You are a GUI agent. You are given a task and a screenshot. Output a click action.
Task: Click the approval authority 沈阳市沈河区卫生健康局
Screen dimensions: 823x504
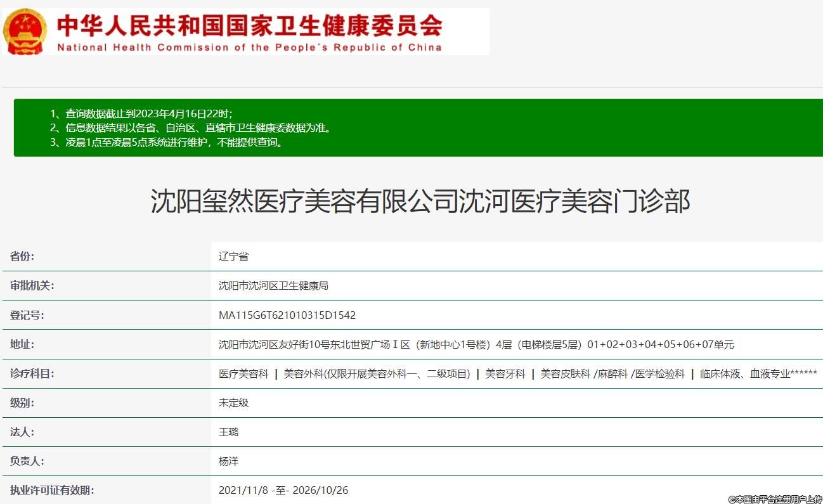pos(273,286)
